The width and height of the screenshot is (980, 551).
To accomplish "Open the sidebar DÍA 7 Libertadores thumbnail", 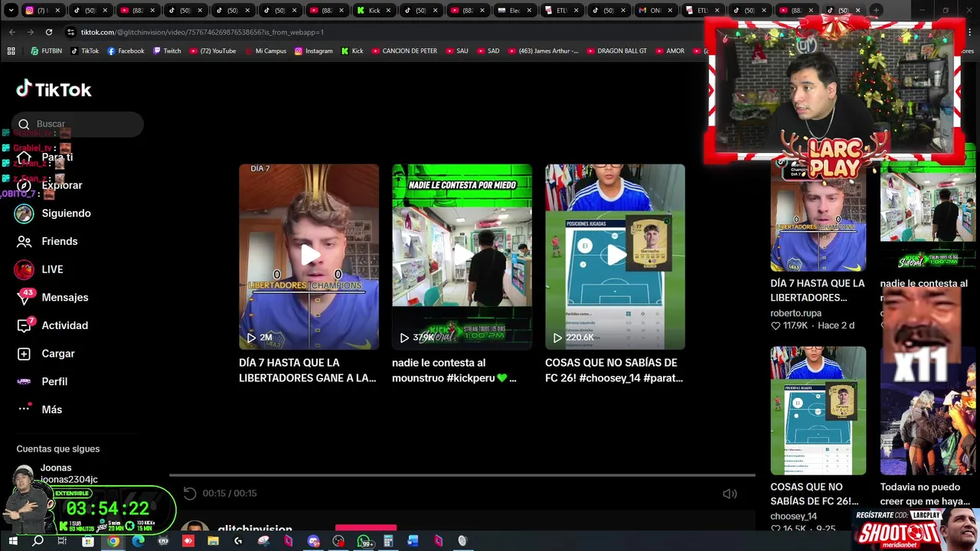I will point(818,214).
